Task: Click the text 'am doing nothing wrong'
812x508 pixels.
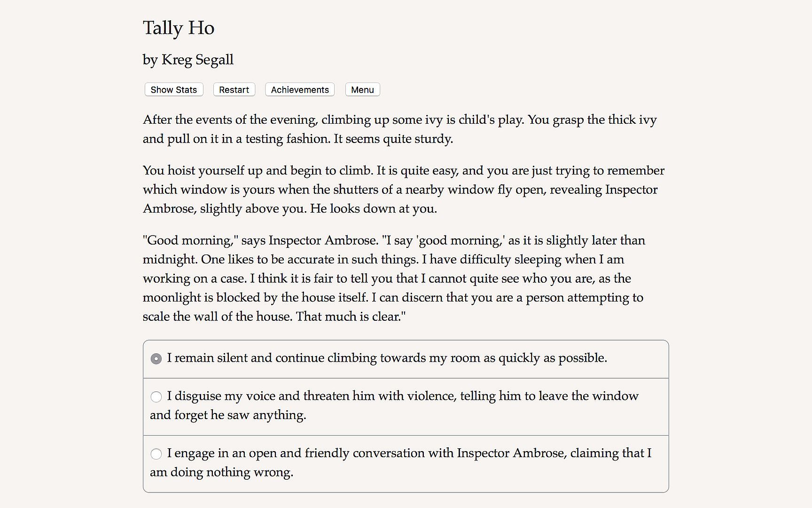Action: point(221,472)
